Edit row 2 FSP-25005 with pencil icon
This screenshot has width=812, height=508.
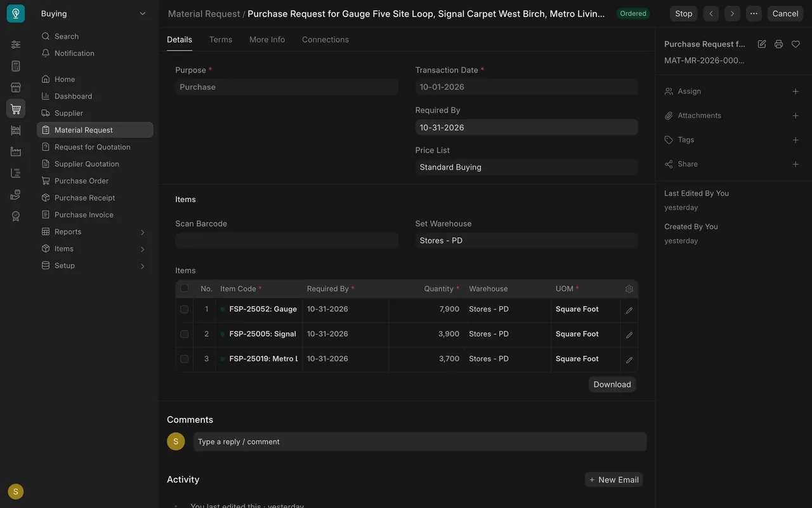click(629, 335)
